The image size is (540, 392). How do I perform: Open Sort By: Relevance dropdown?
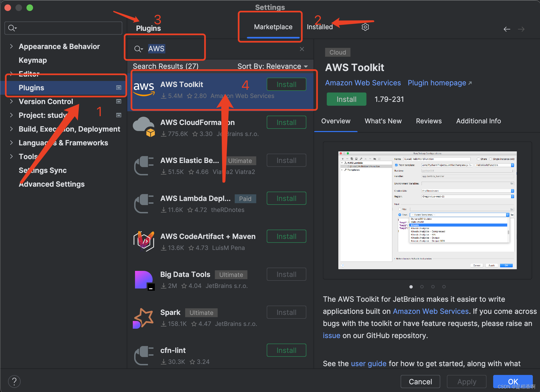[272, 66]
